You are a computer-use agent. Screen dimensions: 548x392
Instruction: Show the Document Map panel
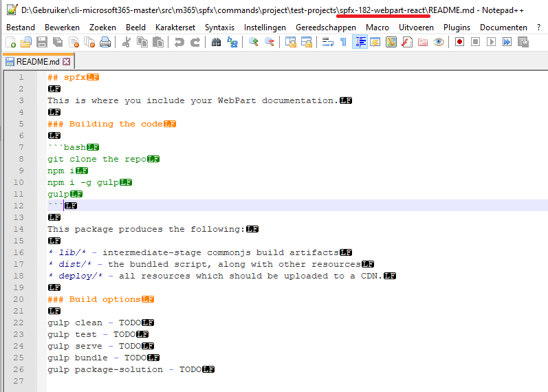pos(391,43)
